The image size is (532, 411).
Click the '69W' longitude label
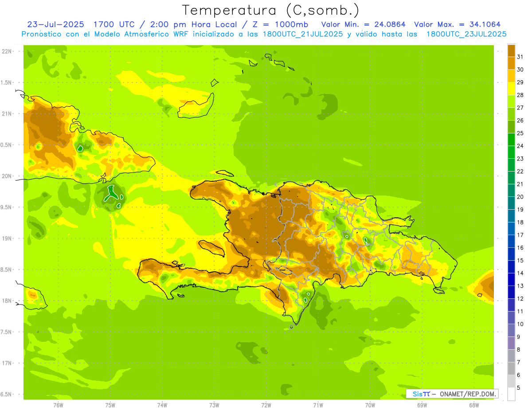(422, 405)
